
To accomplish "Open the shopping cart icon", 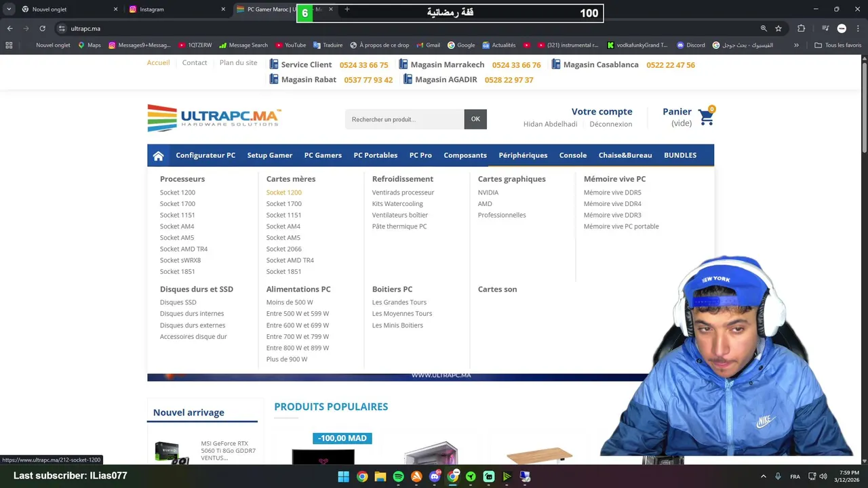I will 706,117.
